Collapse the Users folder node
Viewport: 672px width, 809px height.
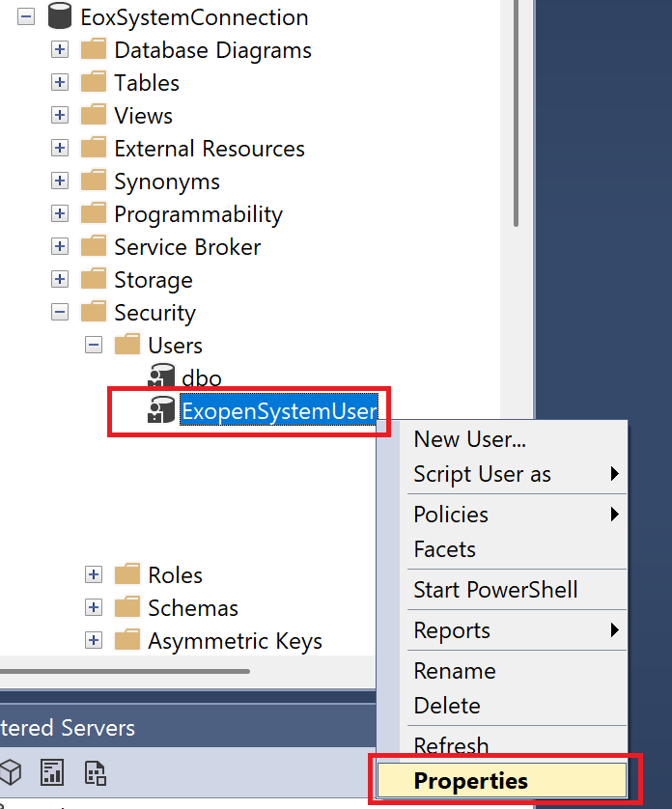point(94,346)
